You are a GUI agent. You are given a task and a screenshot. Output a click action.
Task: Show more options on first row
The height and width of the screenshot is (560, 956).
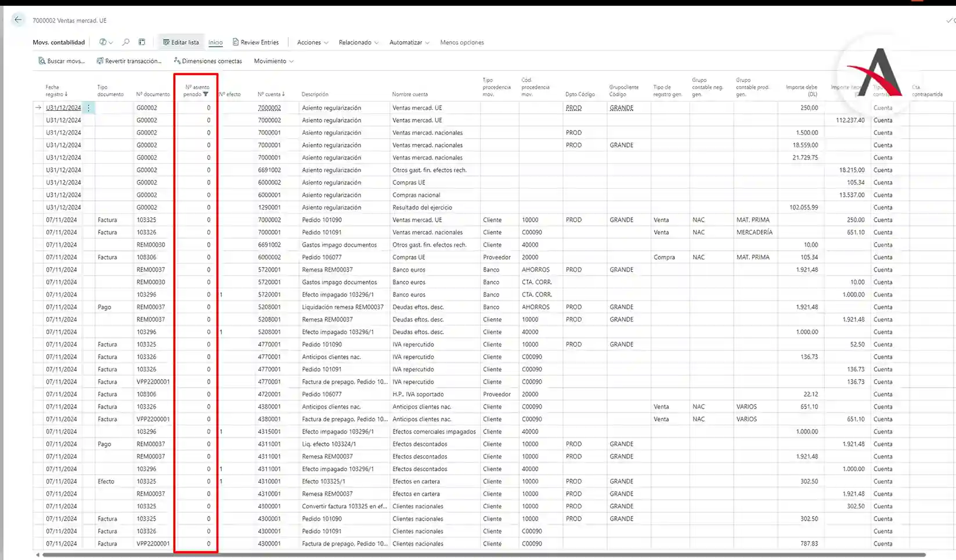[x=89, y=108]
